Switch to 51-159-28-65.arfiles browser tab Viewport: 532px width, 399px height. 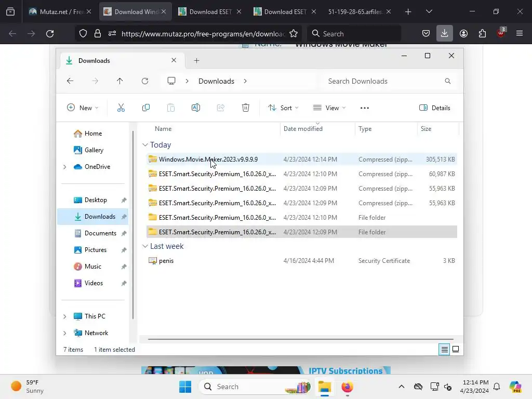tap(360, 11)
